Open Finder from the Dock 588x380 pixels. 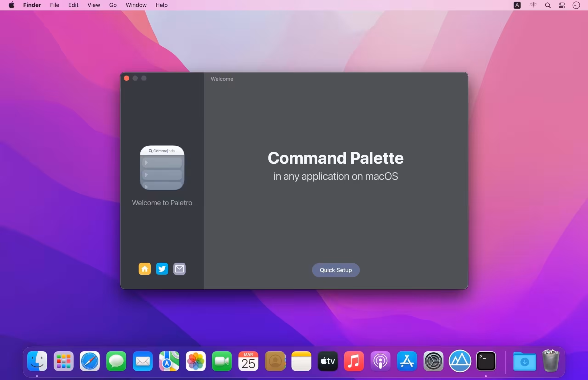pyautogui.click(x=37, y=361)
